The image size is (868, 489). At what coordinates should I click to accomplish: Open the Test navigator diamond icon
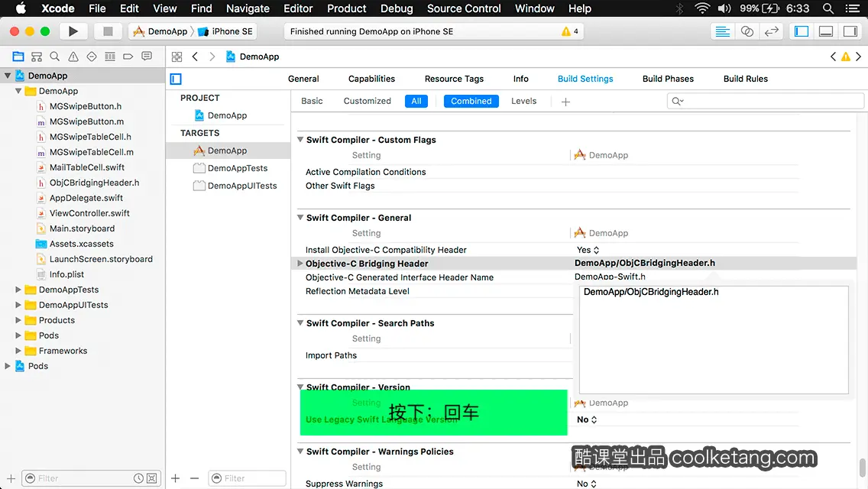[x=92, y=57]
